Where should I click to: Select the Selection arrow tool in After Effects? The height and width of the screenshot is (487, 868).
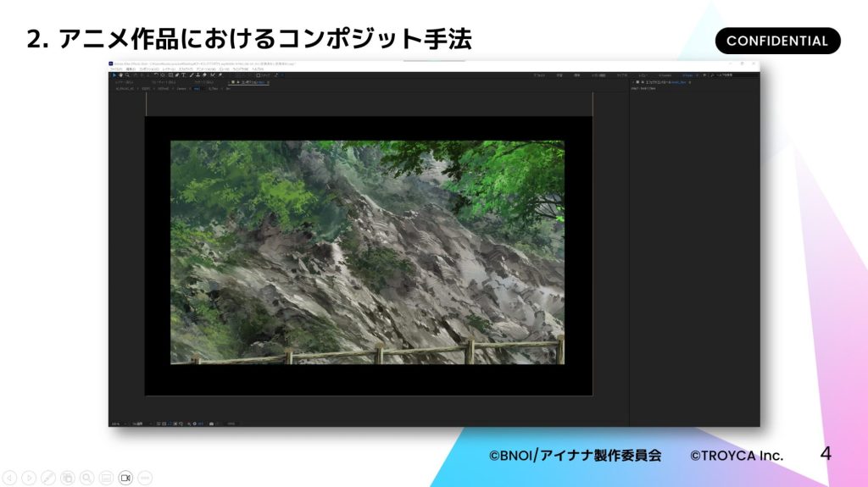tap(114, 75)
